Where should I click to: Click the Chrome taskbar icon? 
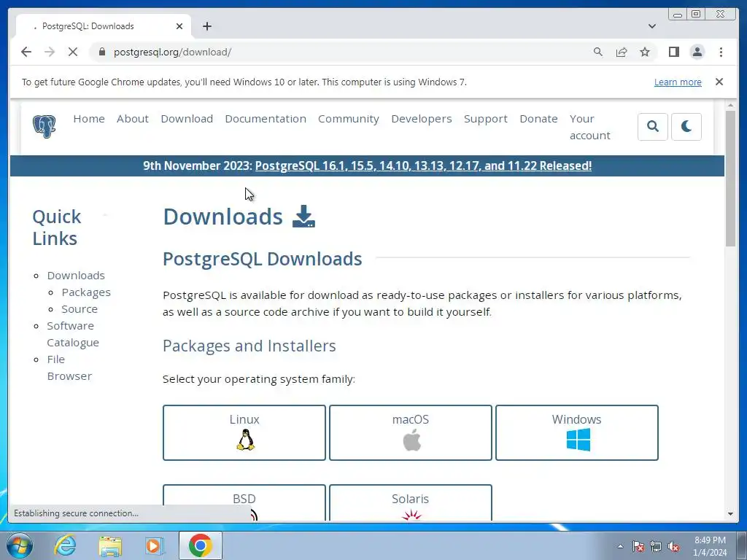click(200, 545)
